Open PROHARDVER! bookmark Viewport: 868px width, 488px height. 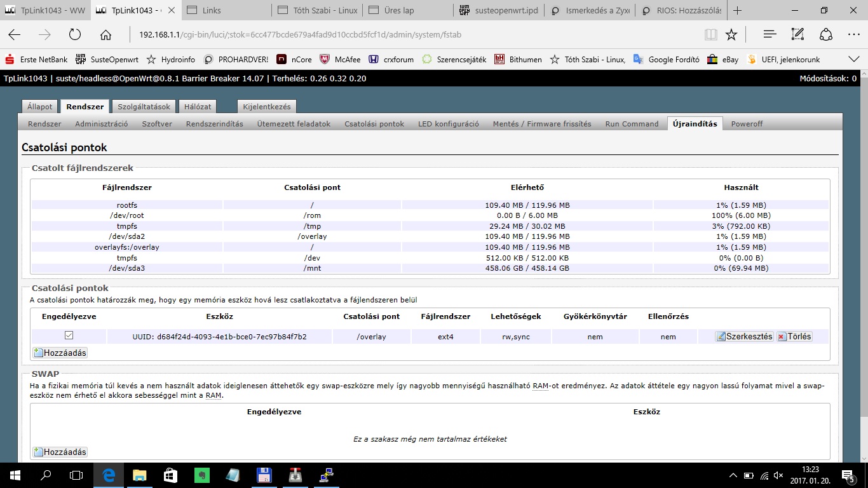tap(236, 60)
